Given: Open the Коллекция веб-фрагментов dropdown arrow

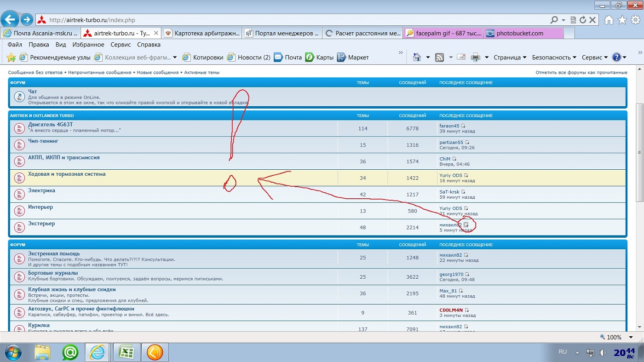Looking at the screenshot, I should coord(175,57).
